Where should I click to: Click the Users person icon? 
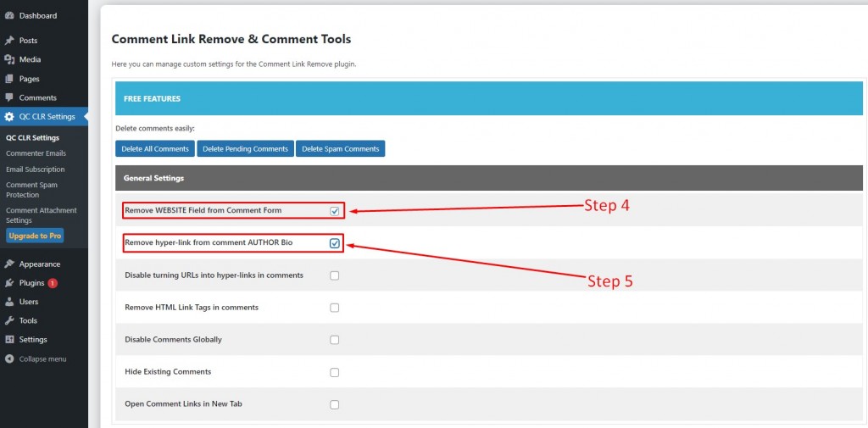(x=9, y=302)
